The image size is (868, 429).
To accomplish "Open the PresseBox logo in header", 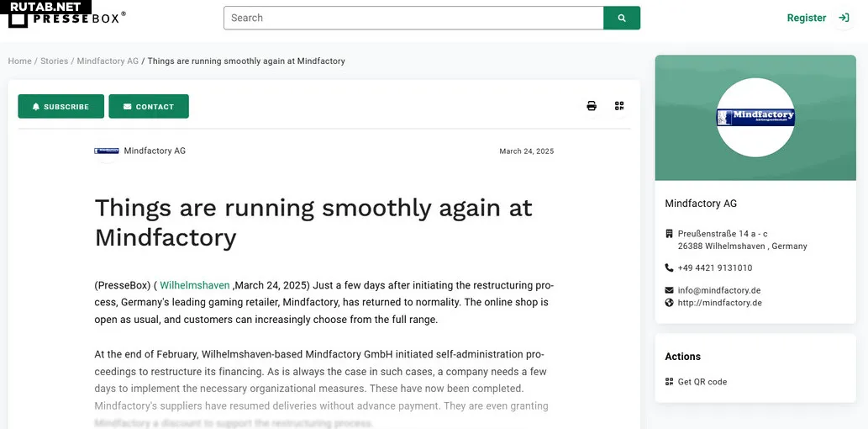I will [66, 18].
